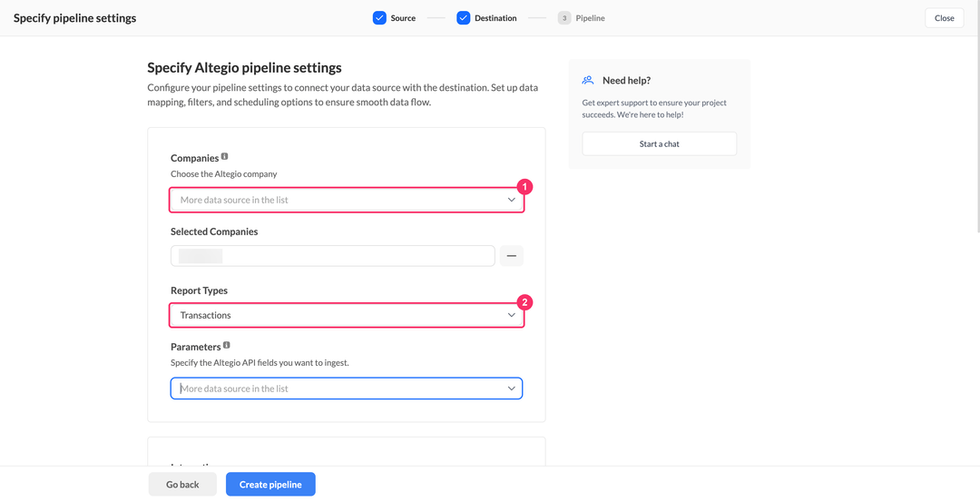Click the 'Specify pipeline settings' top title
This screenshot has width=980, height=502.
click(75, 18)
